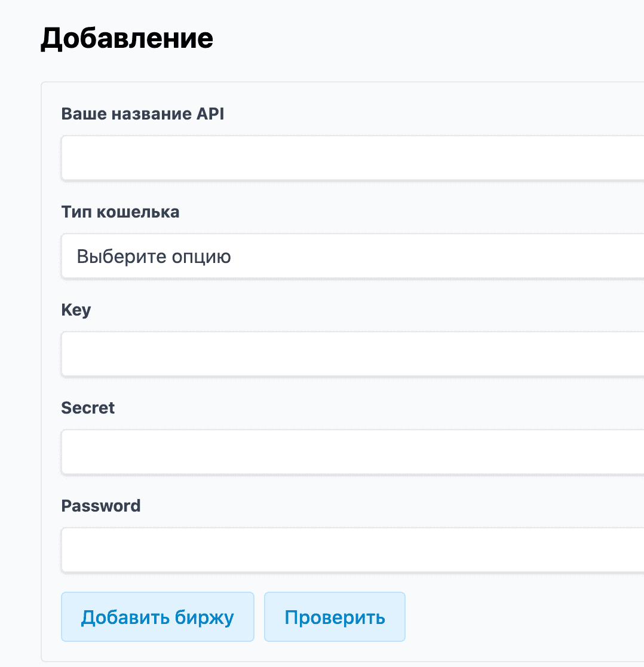Click the Secret field label

tap(87, 408)
